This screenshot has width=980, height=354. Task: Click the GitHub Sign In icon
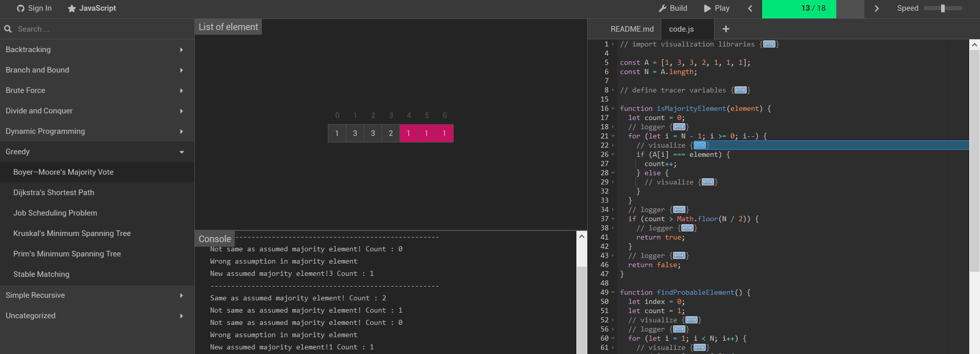click(x=20, y=8)
